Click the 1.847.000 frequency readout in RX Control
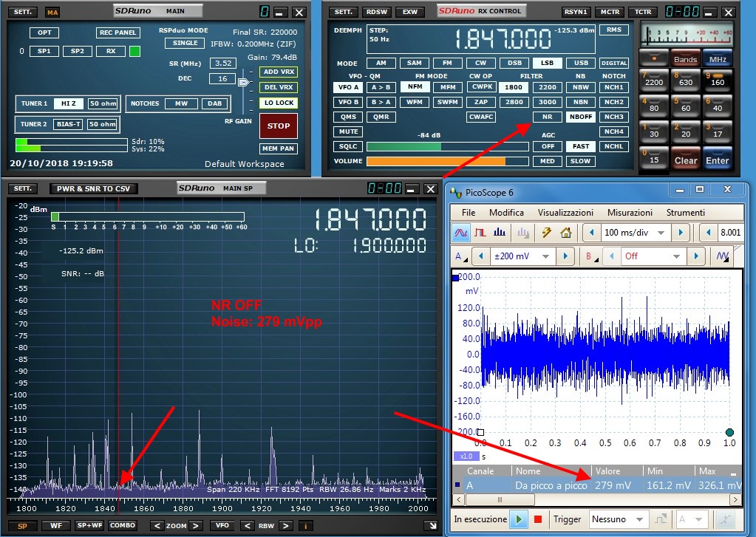756x537 pixels. click(503, 39)
